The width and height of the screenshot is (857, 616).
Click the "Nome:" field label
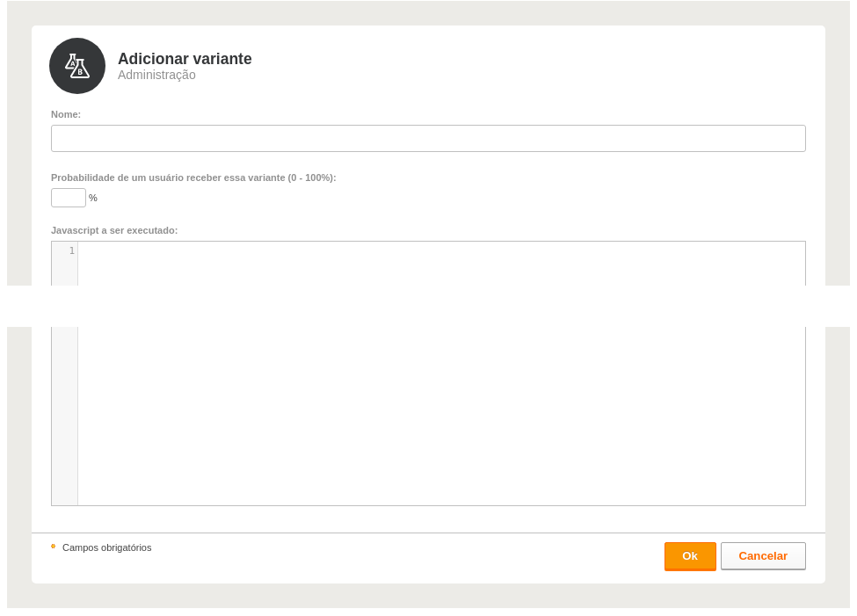(x=66, y=114)
